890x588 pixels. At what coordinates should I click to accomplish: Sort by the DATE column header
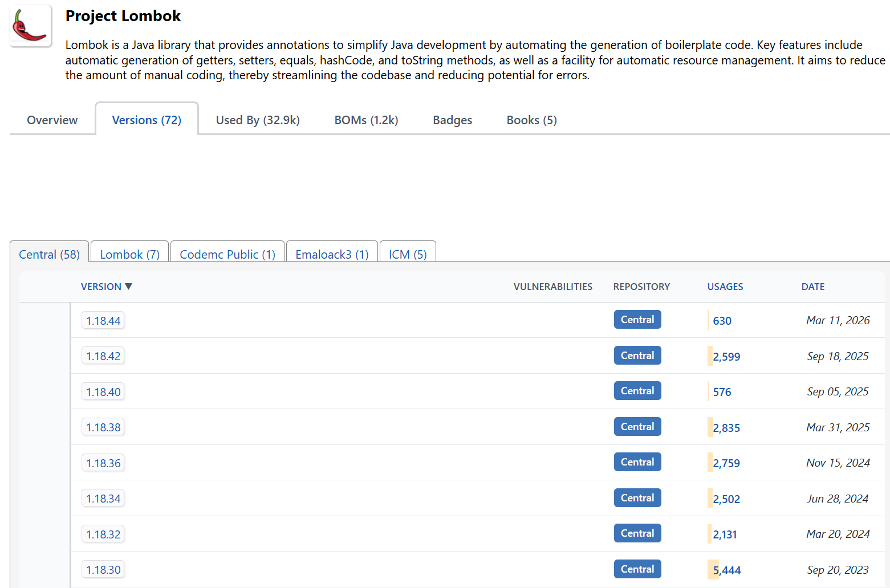click(x=813, y=287)
